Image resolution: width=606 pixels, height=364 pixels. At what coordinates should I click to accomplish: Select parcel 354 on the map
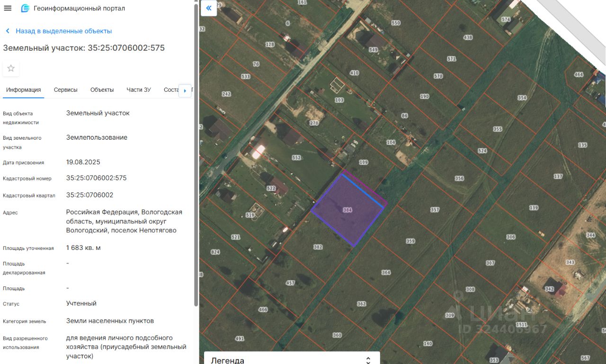(x=522, y=98)
